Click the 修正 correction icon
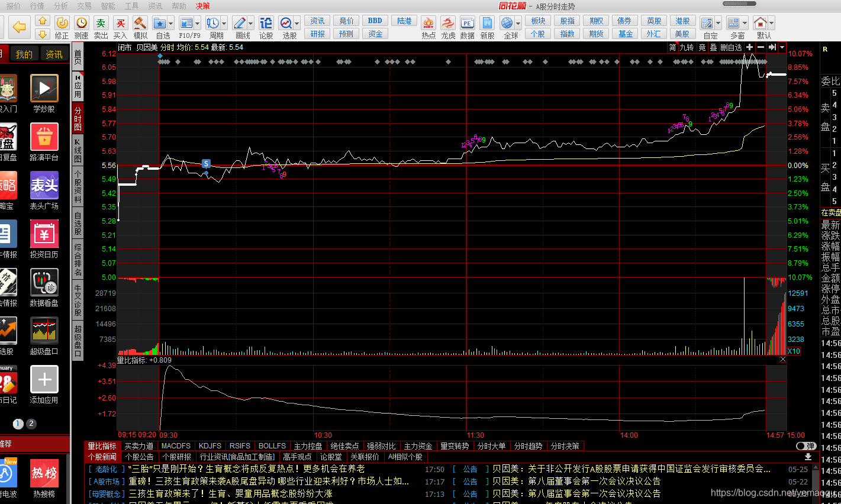Screen dimensions: 841x504 coord(62,23)
